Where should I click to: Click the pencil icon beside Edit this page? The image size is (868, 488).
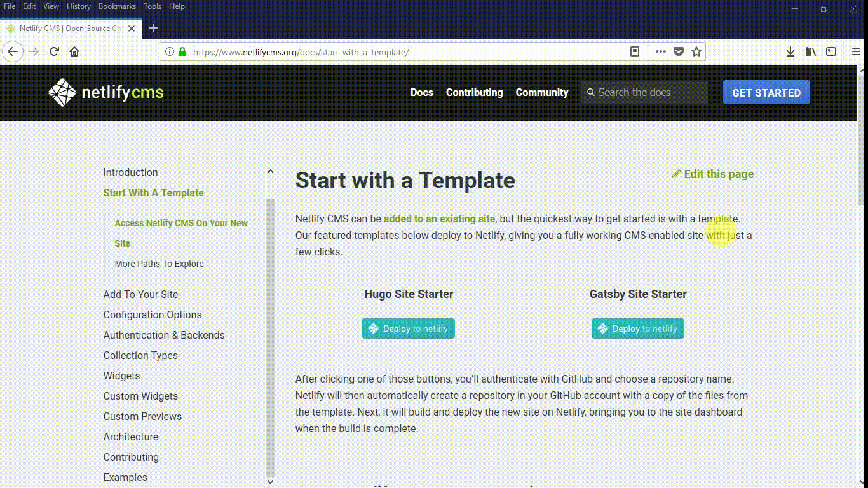[x=677, y=173]
